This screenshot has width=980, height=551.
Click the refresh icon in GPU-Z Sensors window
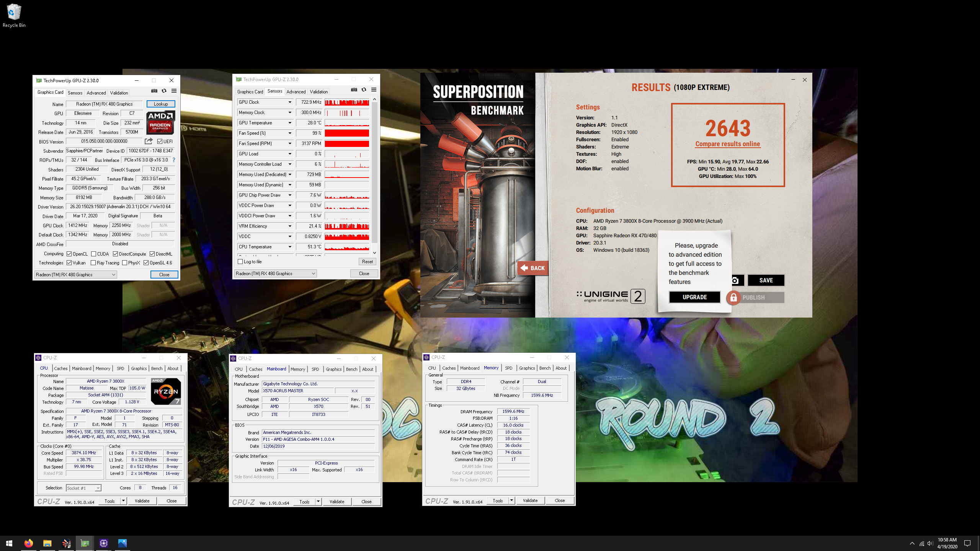pyautogui.click(x=364, y=90)
